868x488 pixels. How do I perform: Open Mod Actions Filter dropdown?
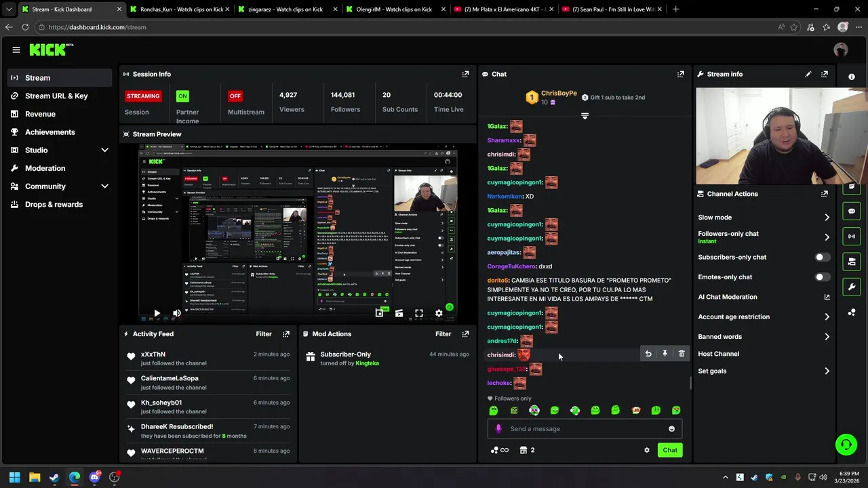click(443, 334)
